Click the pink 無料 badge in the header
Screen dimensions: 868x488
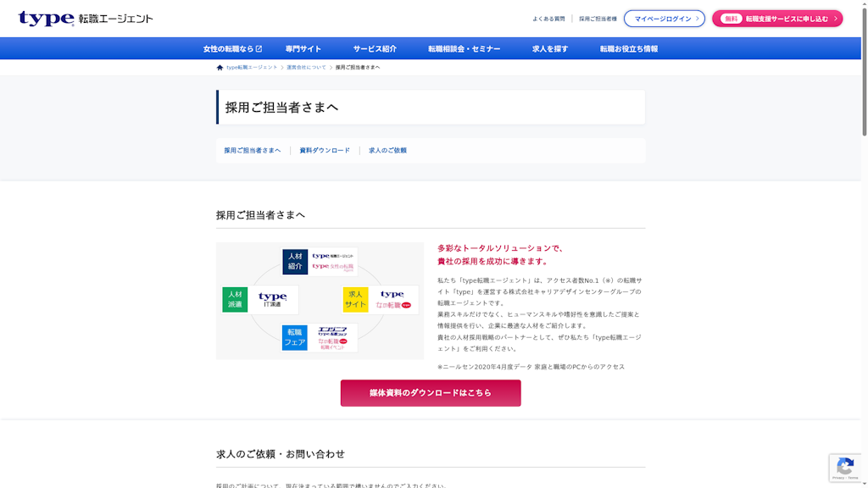(x=732, y=19)
